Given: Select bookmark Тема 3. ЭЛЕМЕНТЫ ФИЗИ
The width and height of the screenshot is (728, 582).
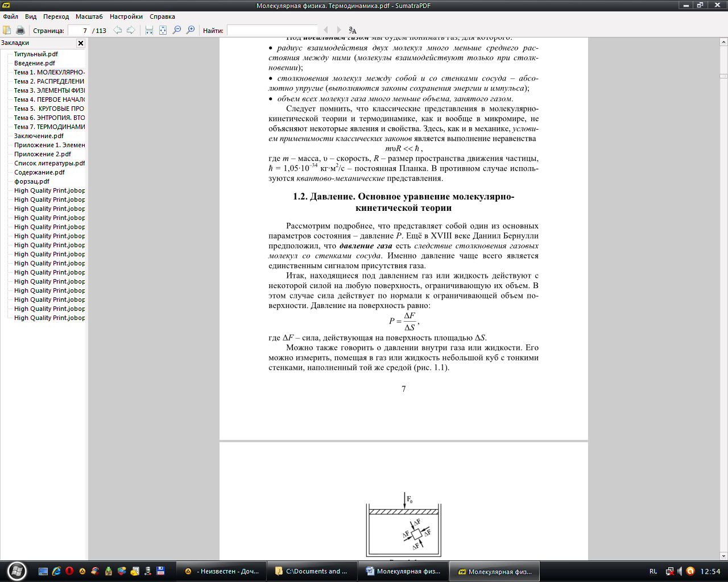Looking at the screenshot, I should (x=49, y=90).
